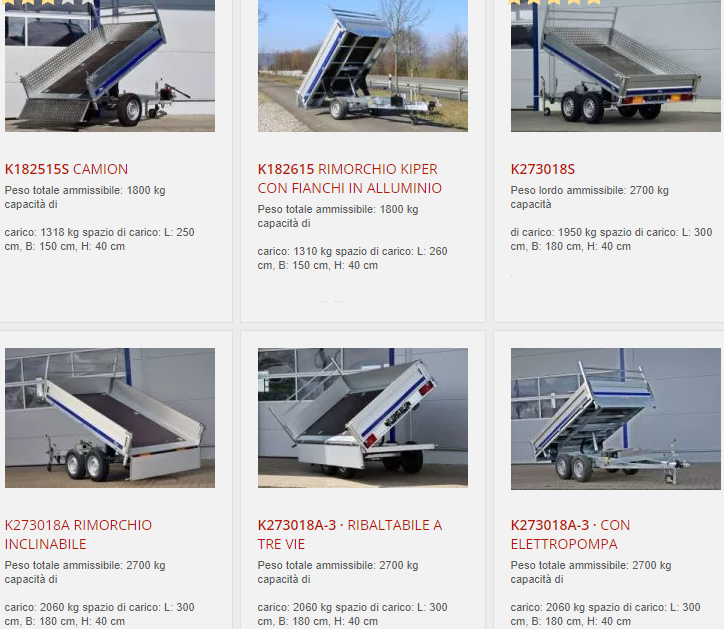Click K273018S description with carico 1950 kg
The height and width of the screenshot is (629, 724).
point(611,218)
